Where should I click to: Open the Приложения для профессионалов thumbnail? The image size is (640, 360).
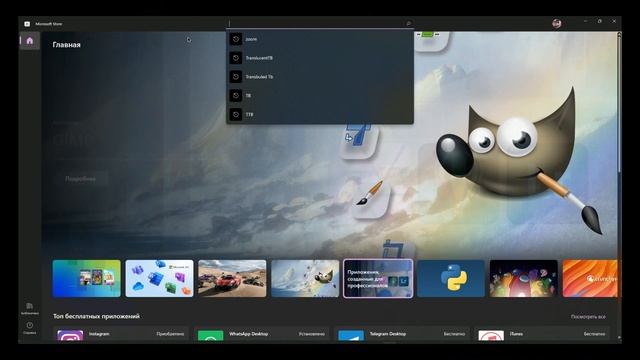point(378,278)
